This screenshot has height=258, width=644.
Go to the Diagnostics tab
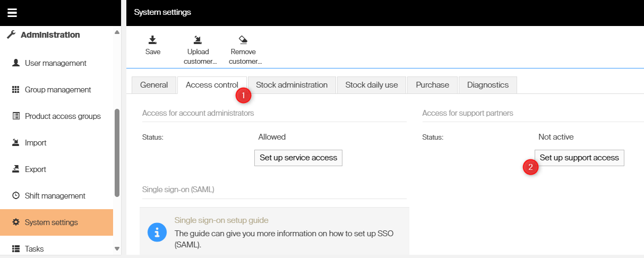(x=487, y=85)
